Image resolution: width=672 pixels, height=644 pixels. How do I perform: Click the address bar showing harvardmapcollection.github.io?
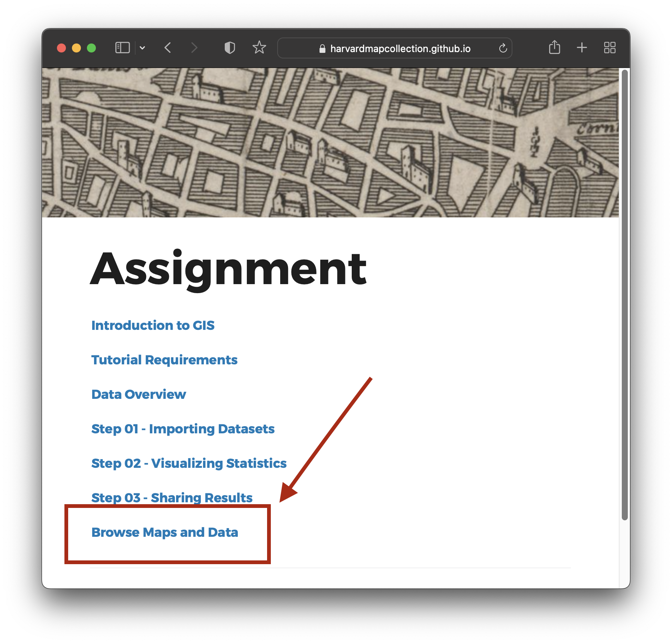coord(394,48)
